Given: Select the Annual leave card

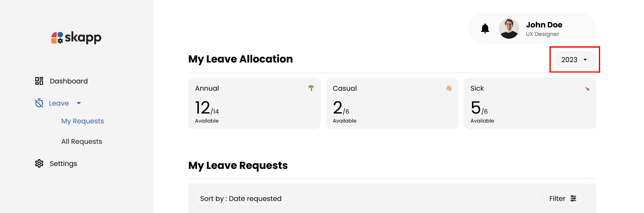Looking at the screenshot, I should [254, 103].
